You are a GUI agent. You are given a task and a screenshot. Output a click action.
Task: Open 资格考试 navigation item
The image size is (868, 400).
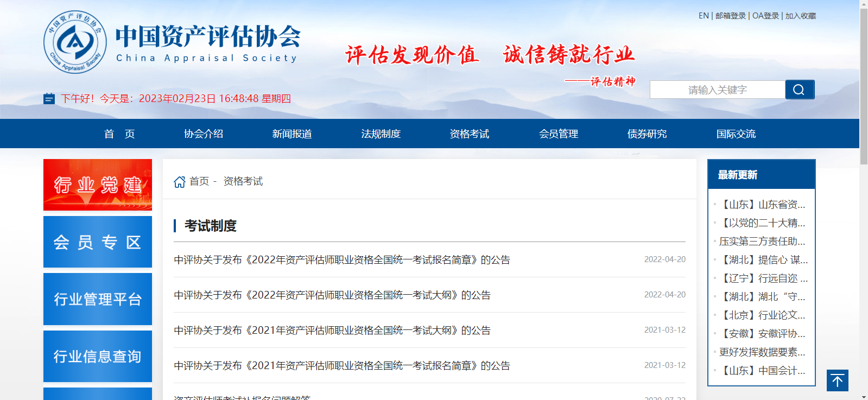click(x=470, y=134)
